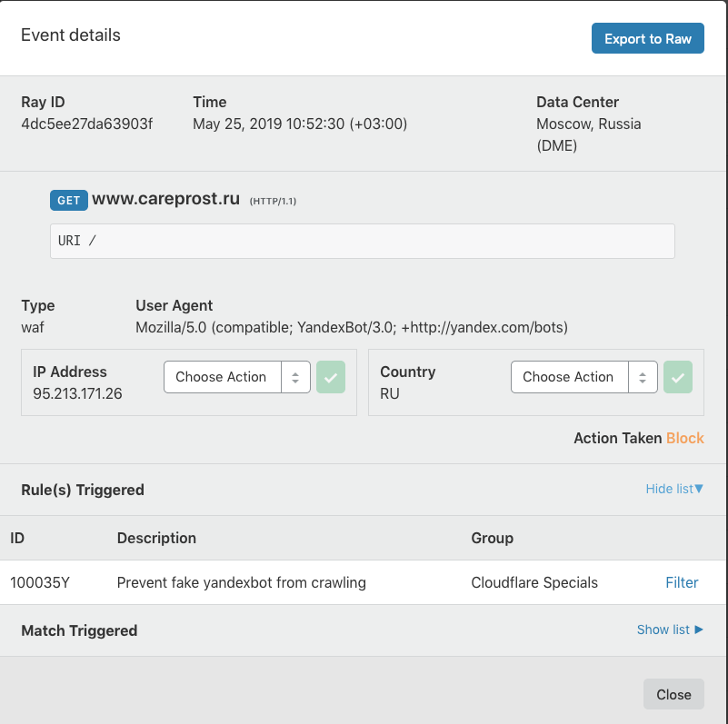728x724 pixels.
Task: Expand Match Triggered with Show list
Action: tap(670, 630)
